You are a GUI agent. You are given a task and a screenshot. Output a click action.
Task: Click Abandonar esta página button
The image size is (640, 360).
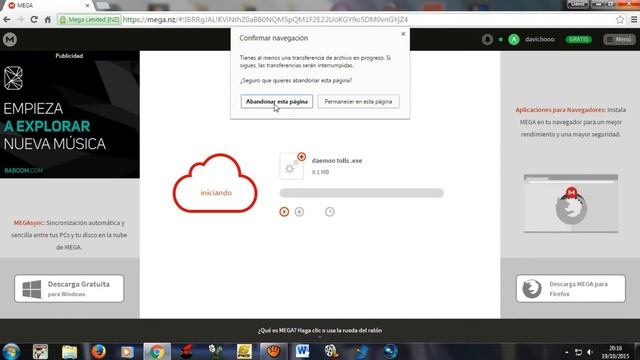tap(277, 102)
